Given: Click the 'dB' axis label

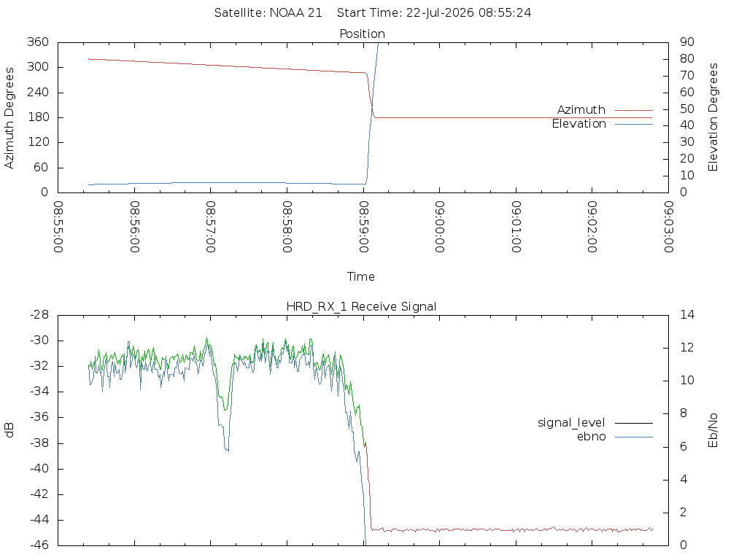Looking at the screenshot, I should click(9, 430).
